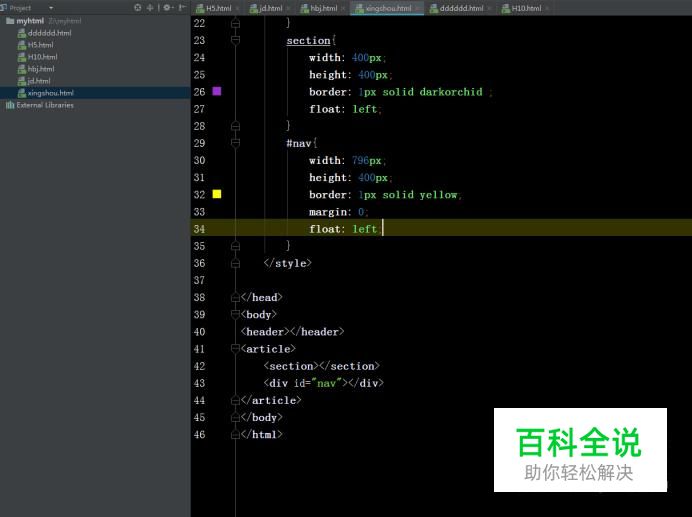692x517 pixels.
Task: Select the xingshou.html editor tab
Action: coord(387,8)
